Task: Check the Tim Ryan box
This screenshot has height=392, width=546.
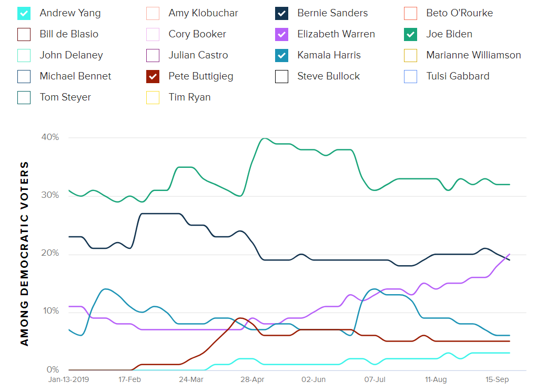Action: (153, 97)
